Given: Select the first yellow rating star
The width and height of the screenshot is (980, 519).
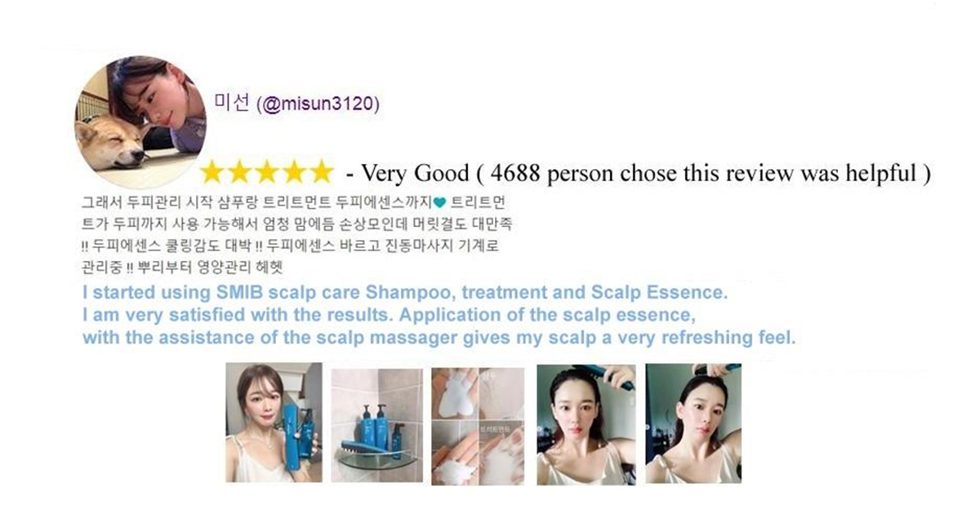Looking at the screenshot, I should [x=214, y=171].
